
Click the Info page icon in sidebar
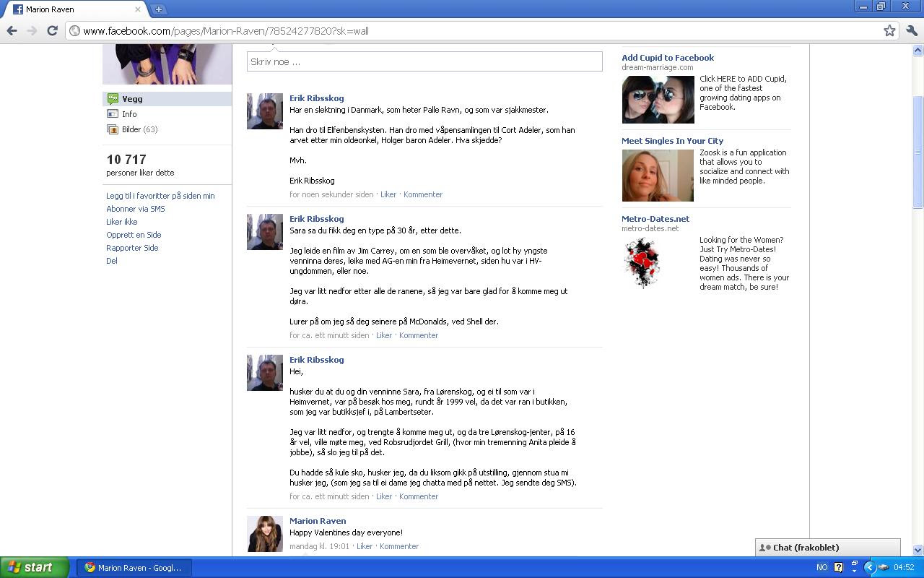pos(113,114)
